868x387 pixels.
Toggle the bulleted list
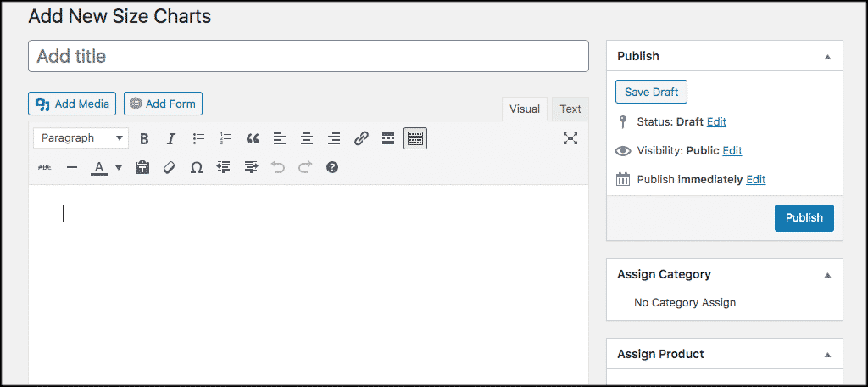(198, 138)
